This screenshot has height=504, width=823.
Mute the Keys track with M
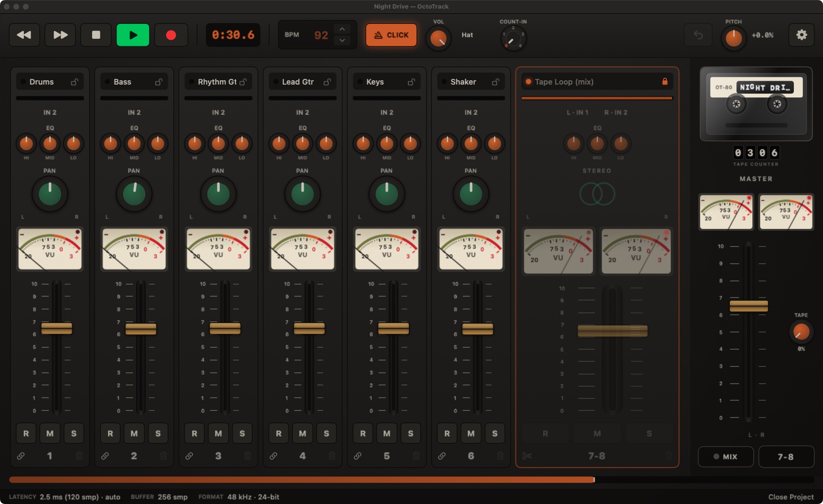(387, 433)
